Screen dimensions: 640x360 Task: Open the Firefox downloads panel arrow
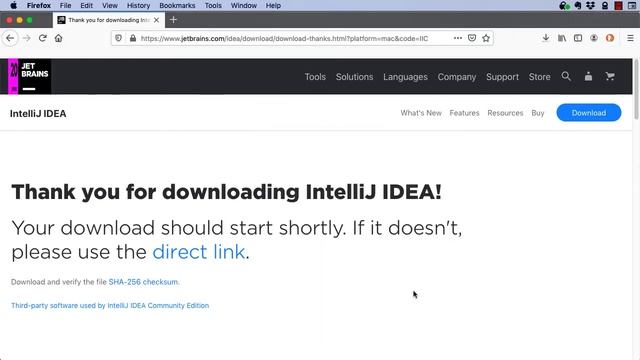[x=545, y=38]
